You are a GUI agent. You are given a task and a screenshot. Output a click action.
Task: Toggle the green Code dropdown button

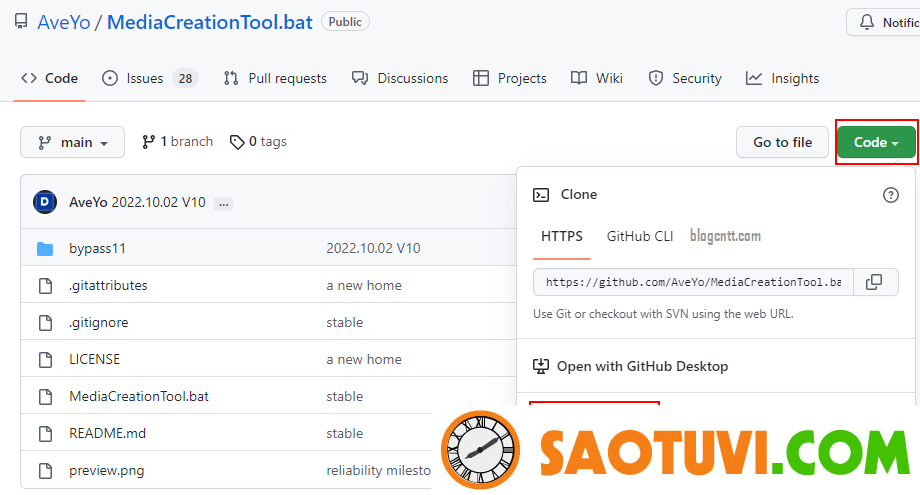(876, 142)
